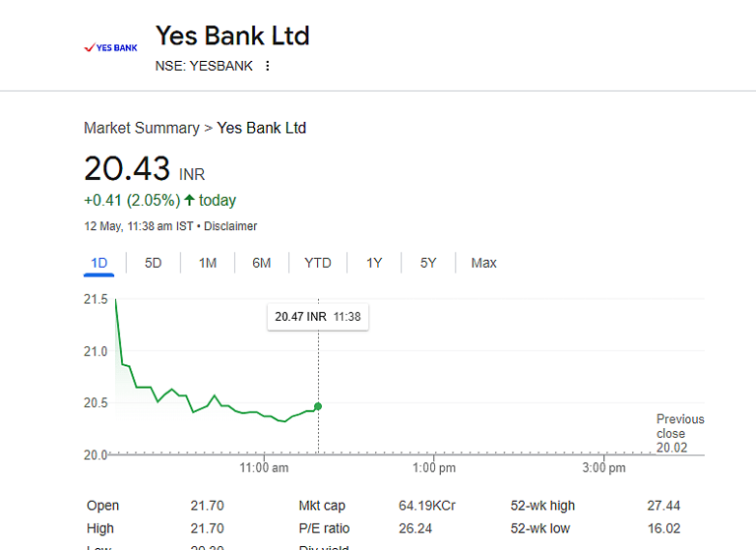View the 1Y chart range
Screen dimensions: 756x550
[374, 263]
